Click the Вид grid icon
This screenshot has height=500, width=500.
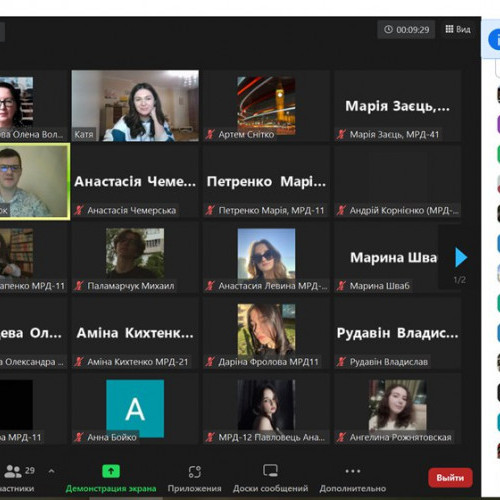449,29
